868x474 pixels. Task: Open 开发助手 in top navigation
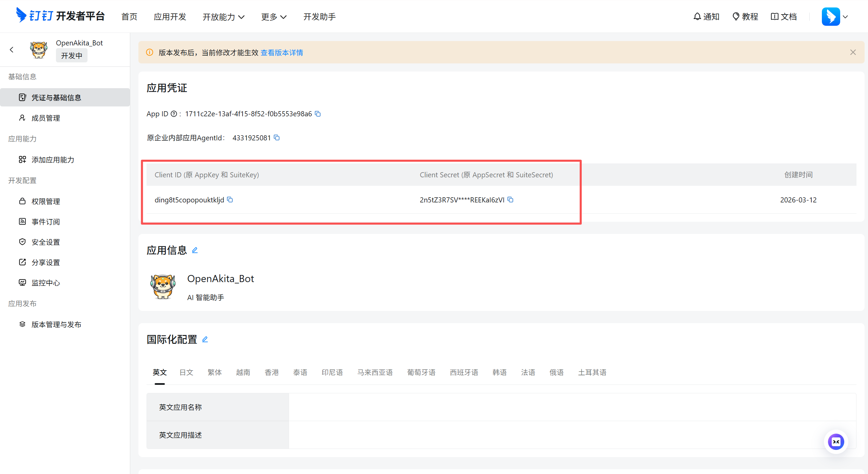click(320, 17)
